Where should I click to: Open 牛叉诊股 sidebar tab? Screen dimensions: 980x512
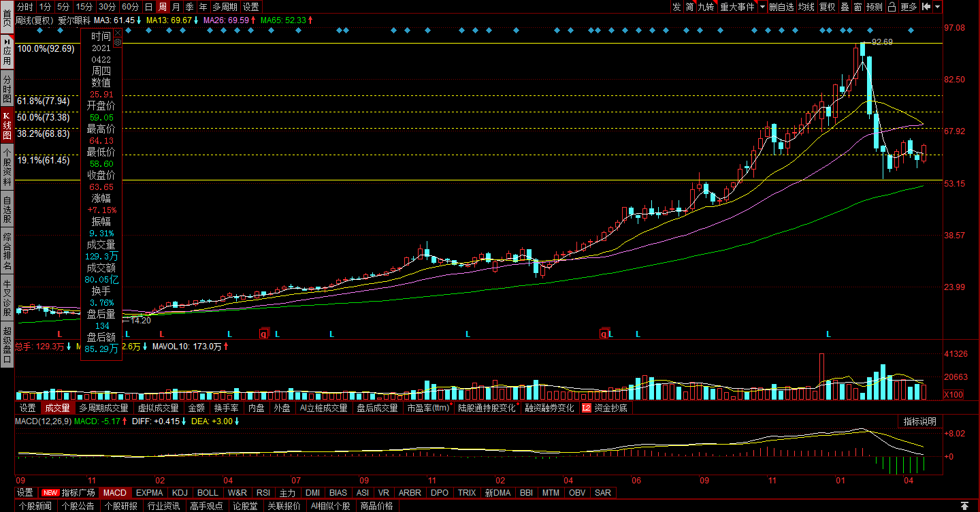7,296
